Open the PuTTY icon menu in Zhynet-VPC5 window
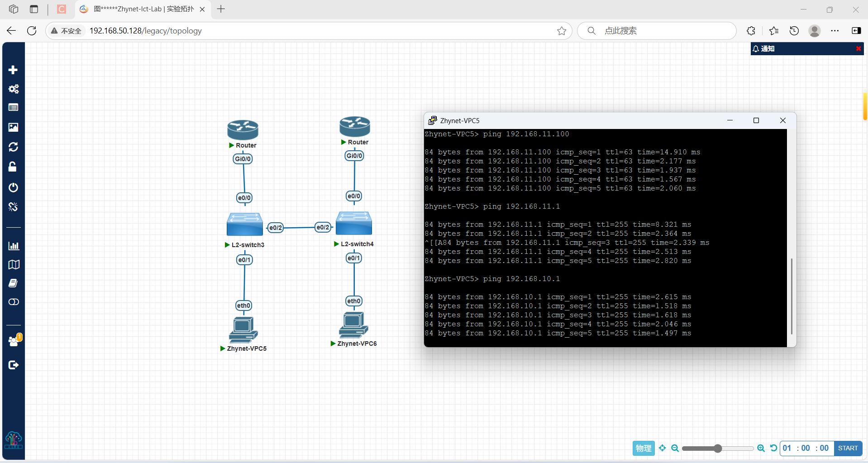 click(x=432, y=120)
